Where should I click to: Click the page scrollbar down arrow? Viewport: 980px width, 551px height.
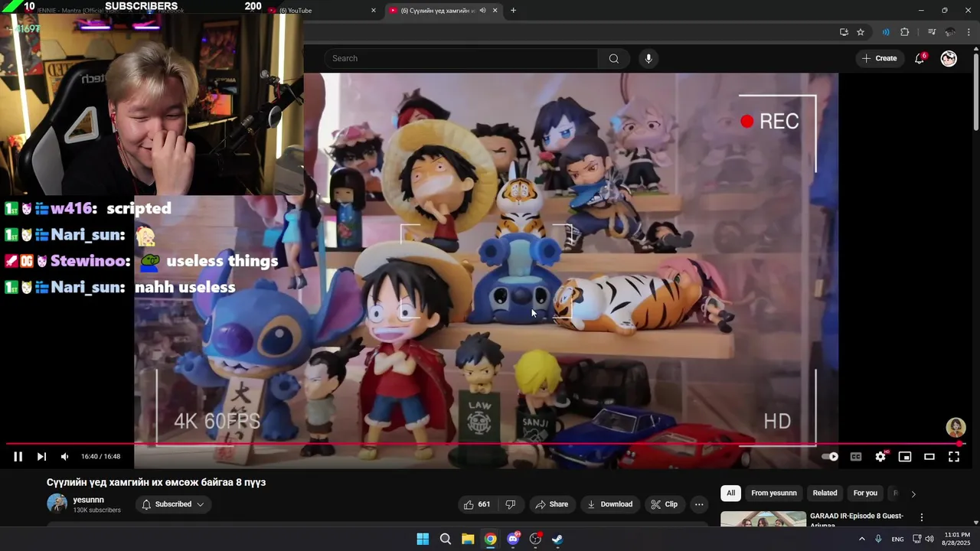pos(975,523)
